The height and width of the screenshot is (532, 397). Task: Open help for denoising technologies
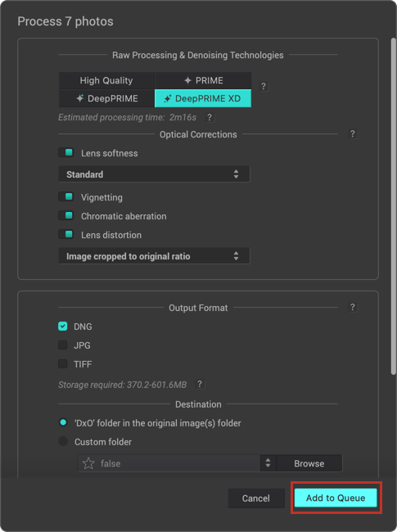pos(264,86)
